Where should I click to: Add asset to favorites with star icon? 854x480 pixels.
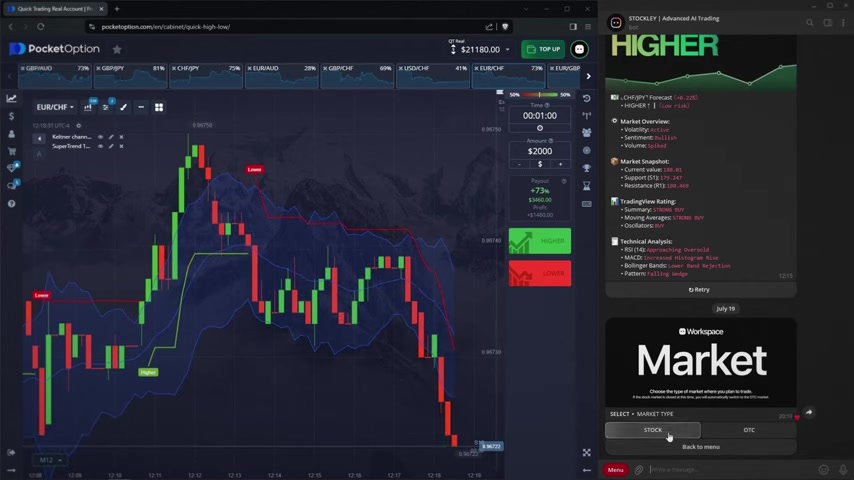pos(117,50)
